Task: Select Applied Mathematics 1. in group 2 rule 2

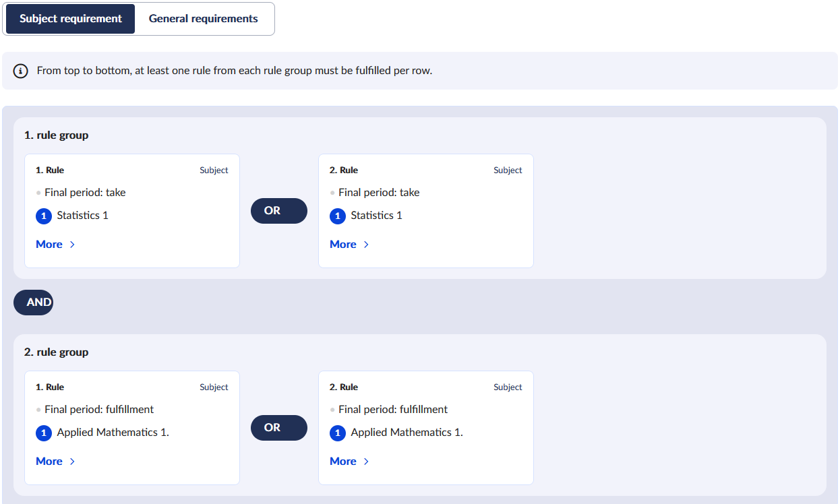Action: click(x=407, y=433)
